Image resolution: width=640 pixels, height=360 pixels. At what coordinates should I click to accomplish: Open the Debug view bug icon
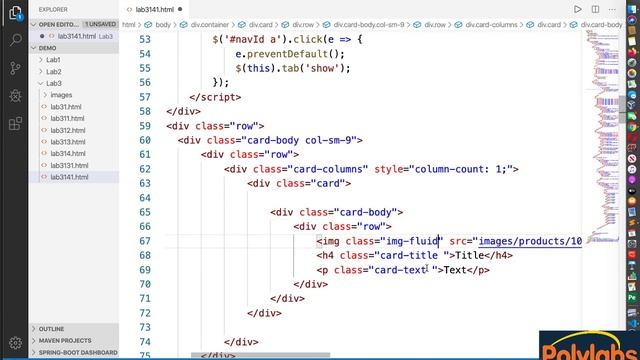coord(16,96)
